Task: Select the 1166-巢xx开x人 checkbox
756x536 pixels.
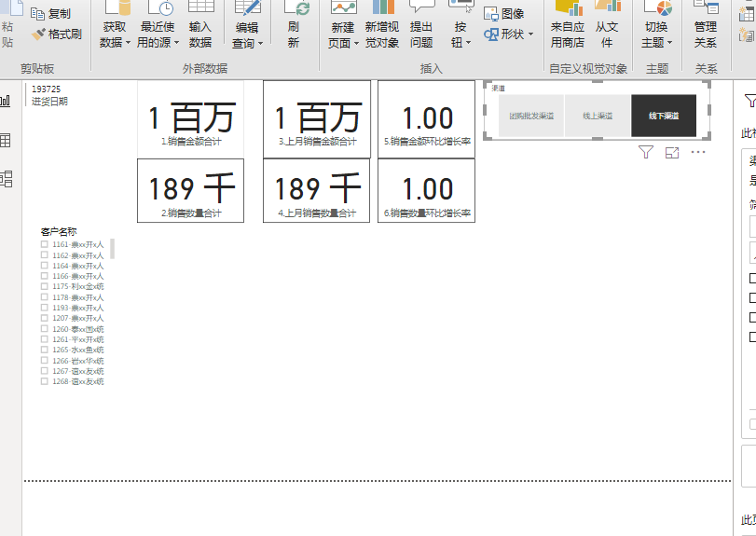Action: (45, 276)
